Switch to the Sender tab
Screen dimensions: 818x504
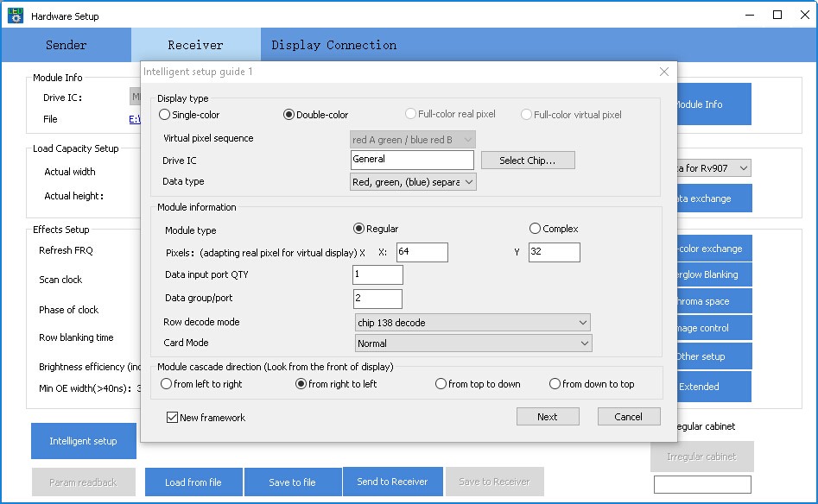(66, 45)
